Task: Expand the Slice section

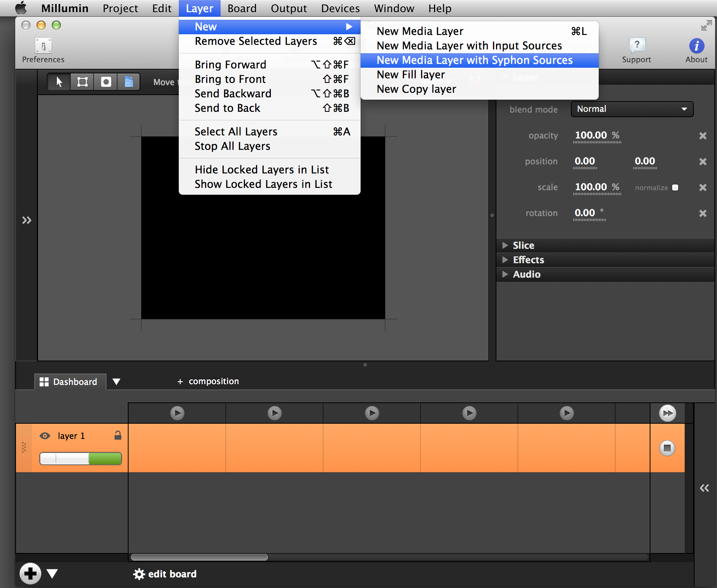Action: tap(505, 245)
